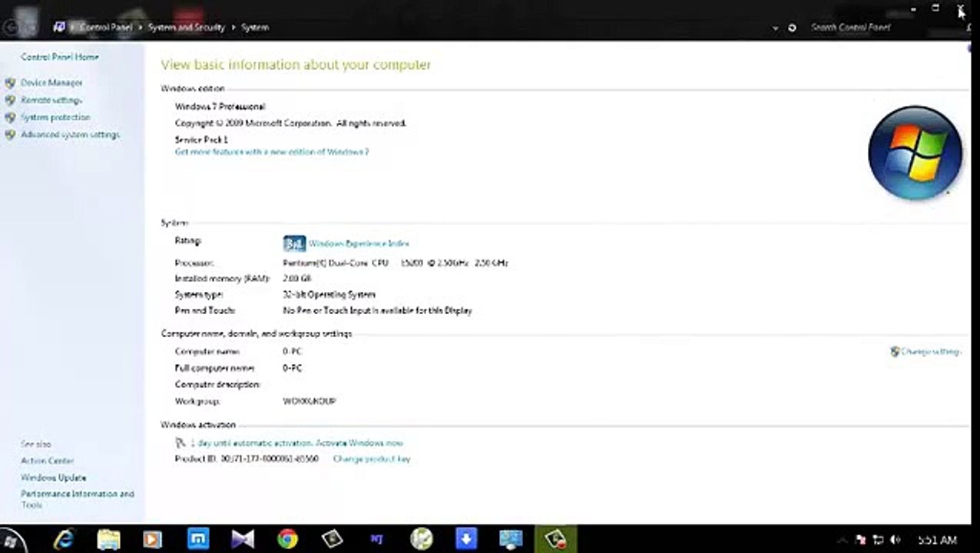Open Visual Studio from taskbar
Screen dimensions: 980x553
coord(243,540)
